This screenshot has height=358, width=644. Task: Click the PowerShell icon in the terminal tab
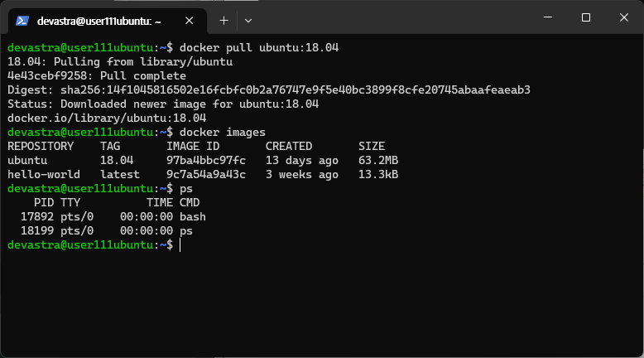click(x=22, y=21)
